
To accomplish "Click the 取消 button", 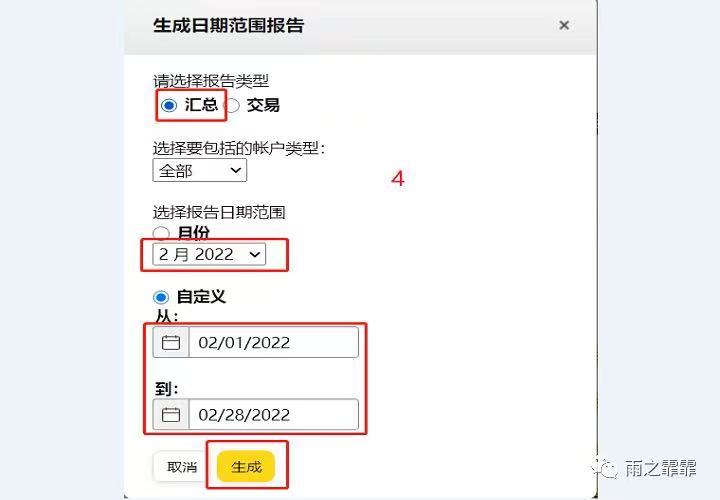I will click(182, 467).
